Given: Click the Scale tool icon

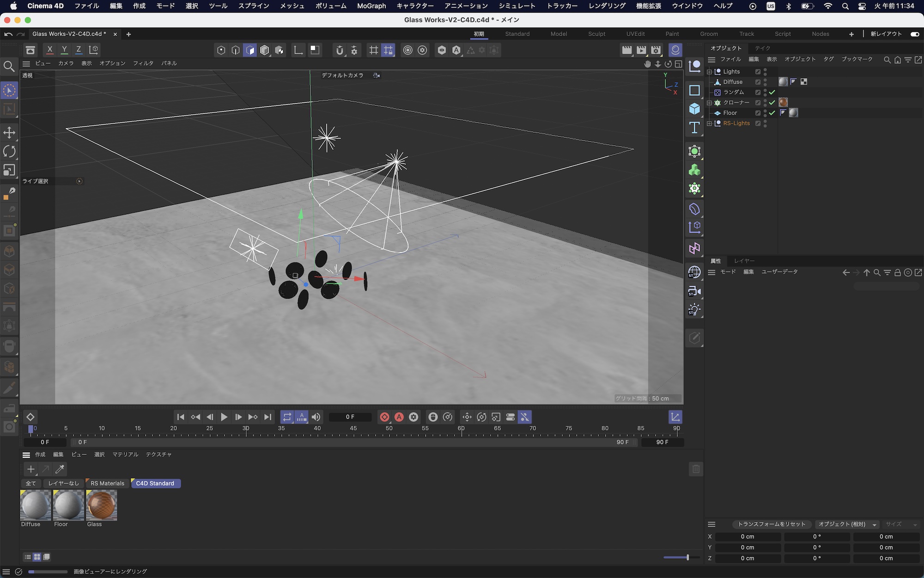Looking at the screenshot, I should (9, 170).
